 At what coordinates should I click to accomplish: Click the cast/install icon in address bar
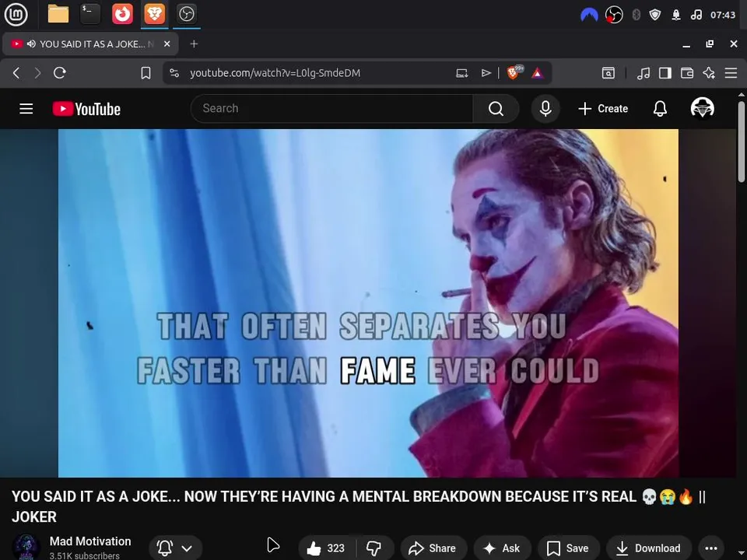coord(461,73)
